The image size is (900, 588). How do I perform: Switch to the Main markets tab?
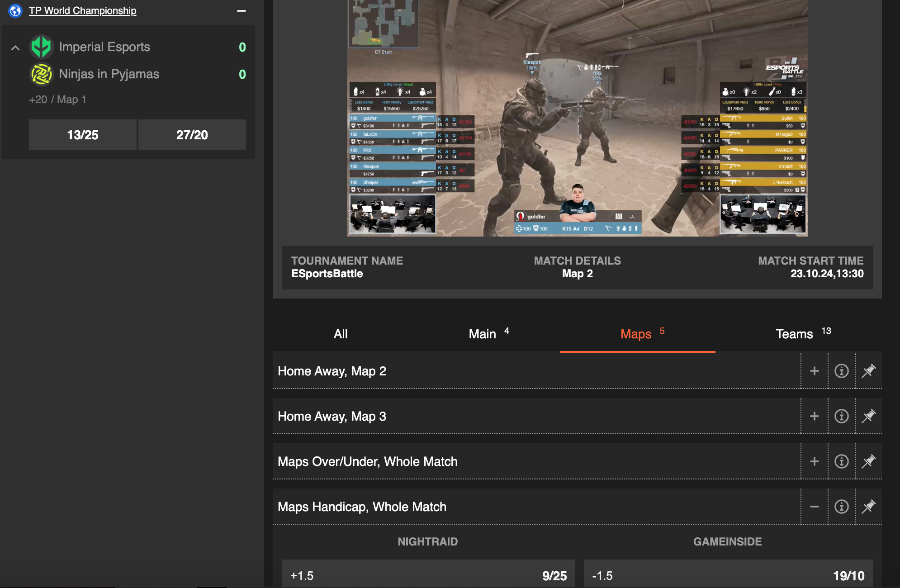tap(489, 334)
